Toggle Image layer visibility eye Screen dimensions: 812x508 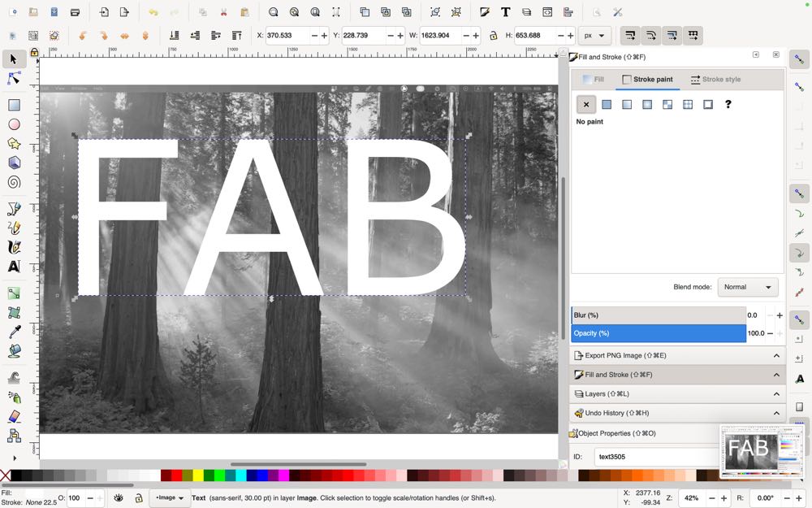click(x=118, y=497)
